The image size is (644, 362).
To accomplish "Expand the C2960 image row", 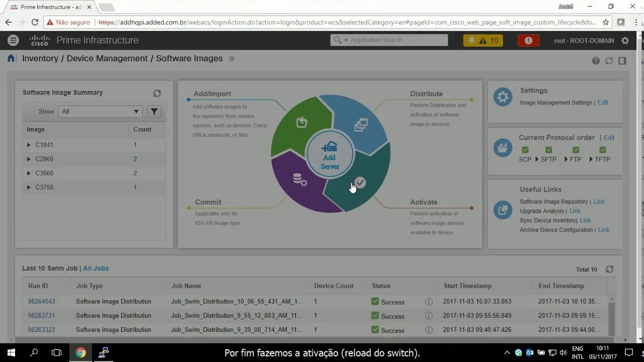I will coord(29,159).
